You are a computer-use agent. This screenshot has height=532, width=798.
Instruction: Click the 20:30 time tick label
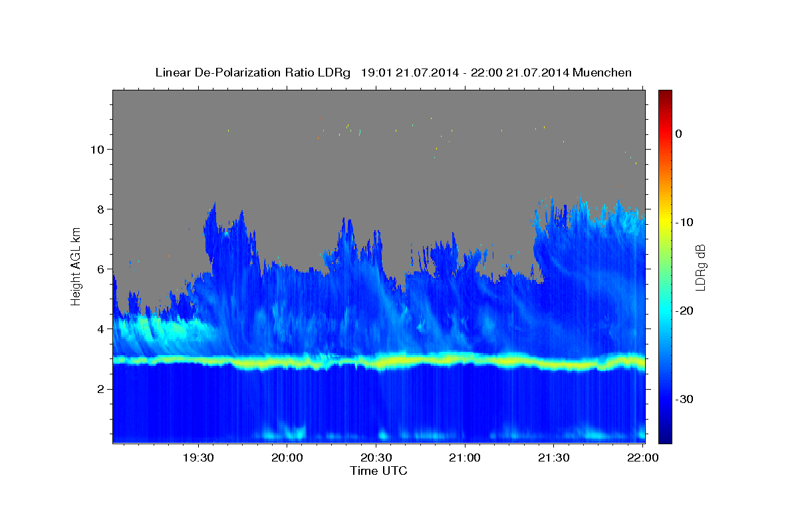click(x=376, y=458)
